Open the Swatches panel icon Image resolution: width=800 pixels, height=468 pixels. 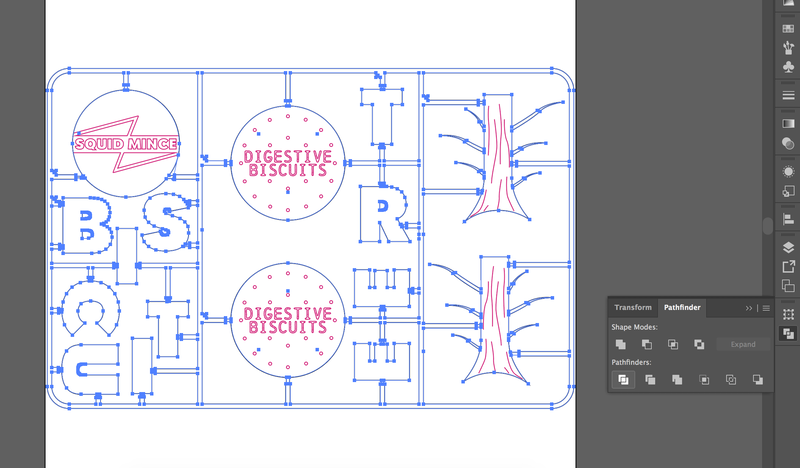point(788,29)
